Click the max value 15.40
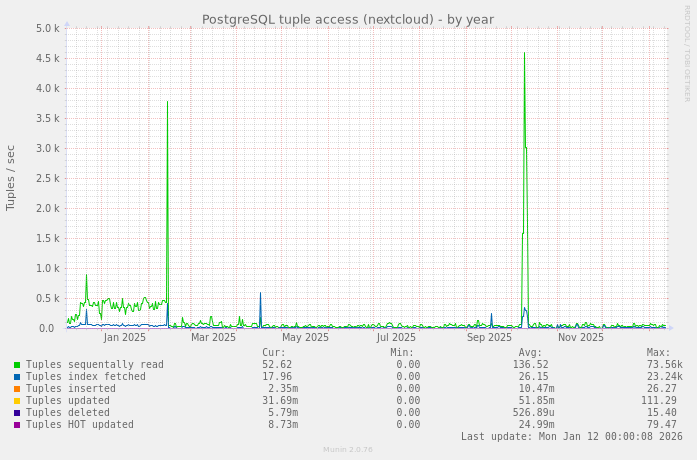 [x=661, y=412]
